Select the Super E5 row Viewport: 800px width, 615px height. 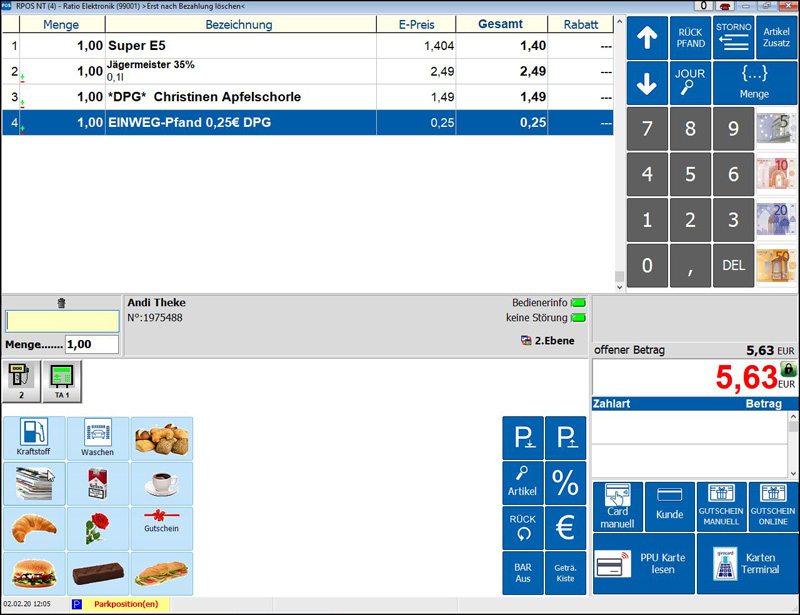[x=240, y=45]
